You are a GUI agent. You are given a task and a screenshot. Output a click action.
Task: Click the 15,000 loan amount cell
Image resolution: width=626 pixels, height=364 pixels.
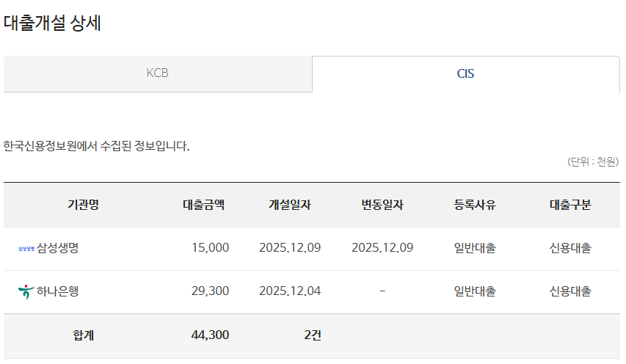coord(210,248)
